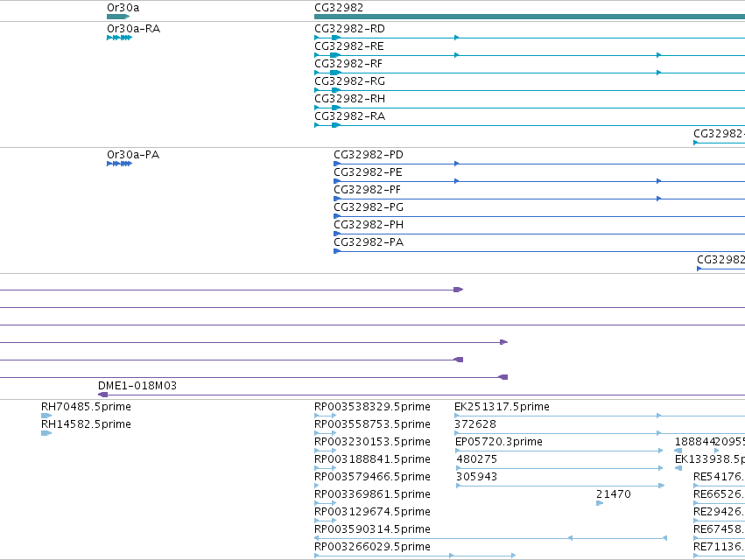Viewport: 745px width, 560px height.
Task: Click the DME1-018M03 purple arrowhead
Action: pos(102,395)
